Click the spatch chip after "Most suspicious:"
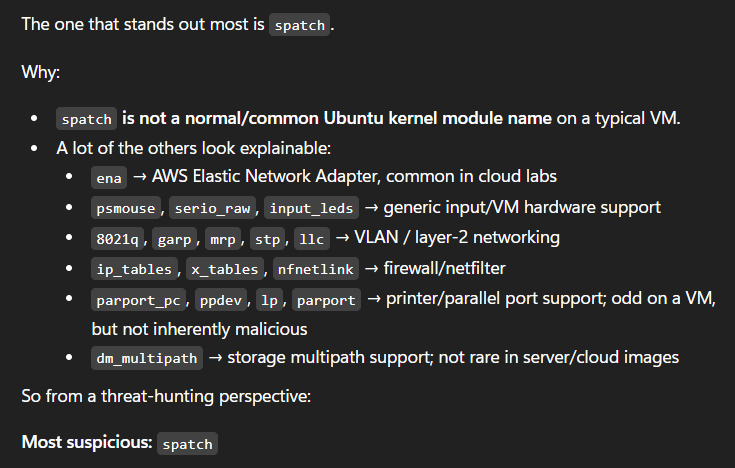The image size is (735, 468). 187,444
